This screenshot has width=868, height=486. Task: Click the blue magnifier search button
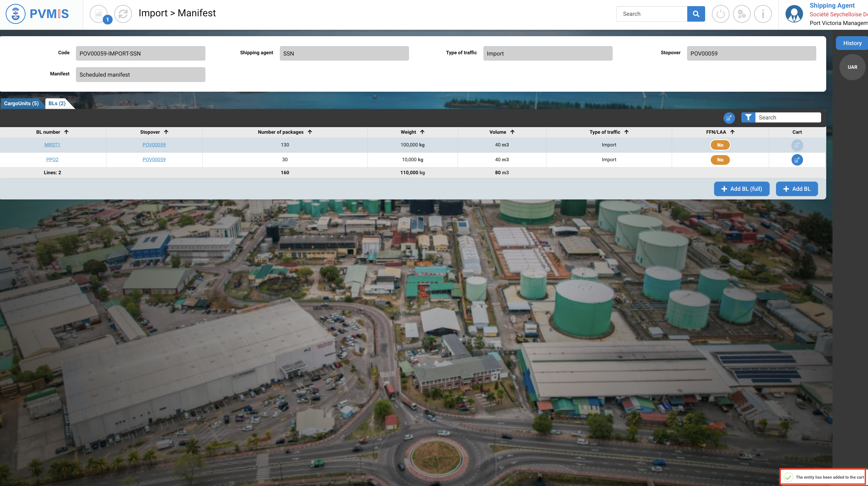tap(696, 14)
